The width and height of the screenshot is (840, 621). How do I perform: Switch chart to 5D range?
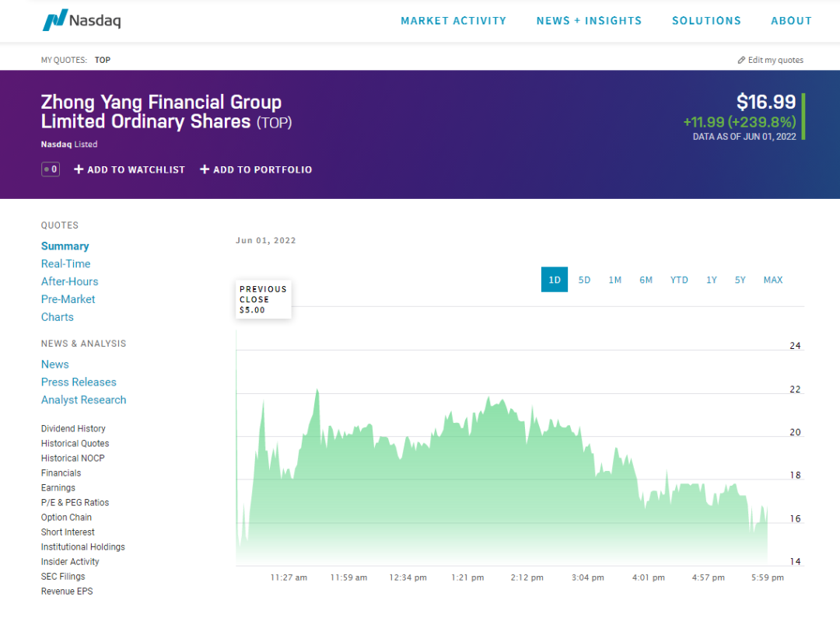[584, 280]
